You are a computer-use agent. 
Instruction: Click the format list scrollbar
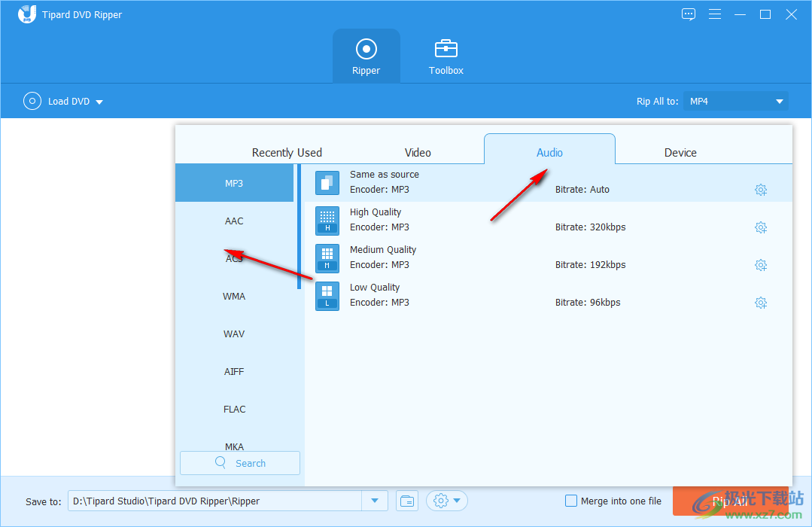tap(300, 226)
